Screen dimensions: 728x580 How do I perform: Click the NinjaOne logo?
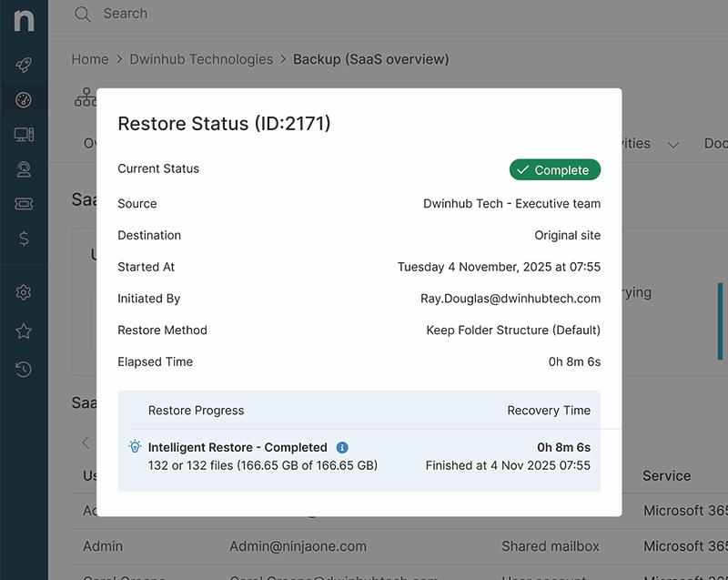click(x=24, y=20)
